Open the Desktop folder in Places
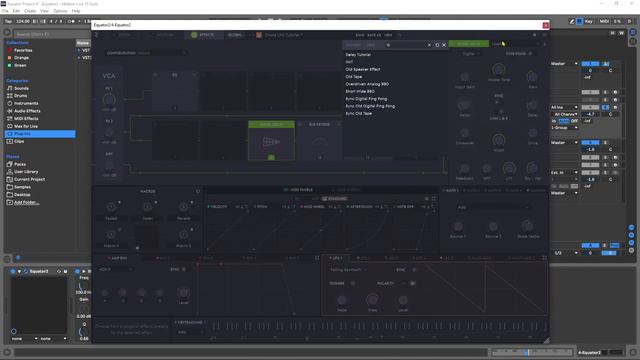 pos(22,195)
